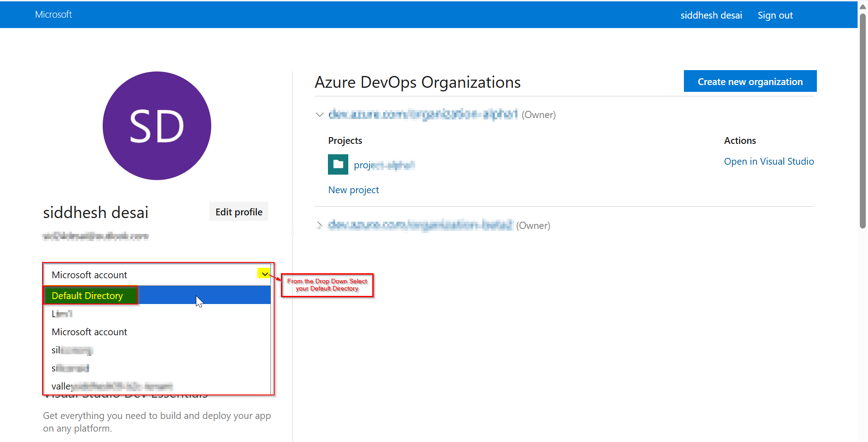Viewport: 868px width, 442px height.
Task: Select the dropdown option beginning with 'valle'
Action: pyautogui.click(x=157, y=386)
